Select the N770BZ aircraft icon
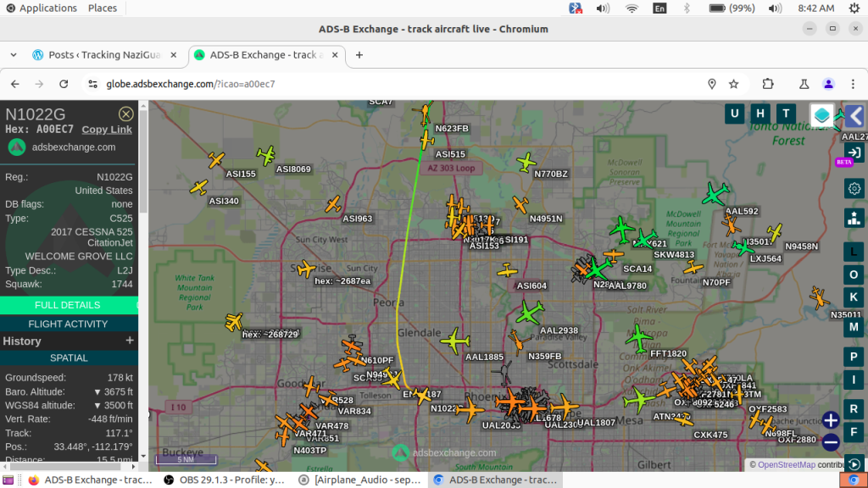The width and height of the screenshot is (868, 488). 526,162
